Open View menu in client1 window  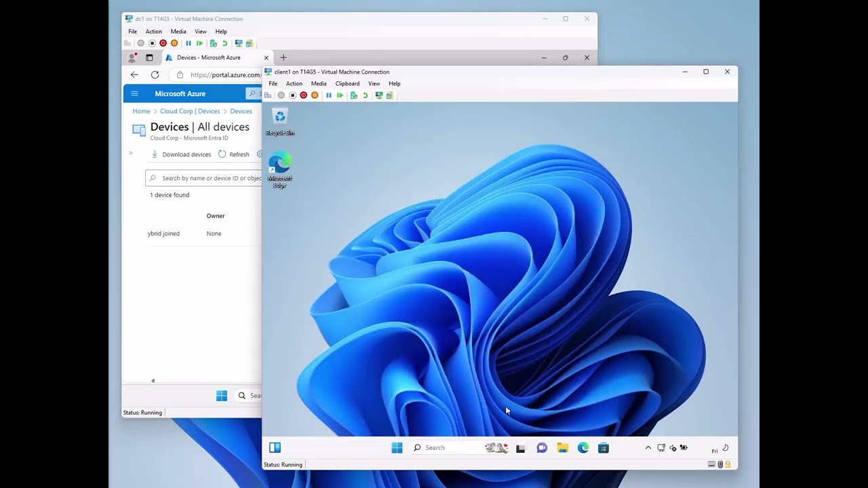click(x=374, y=83)
